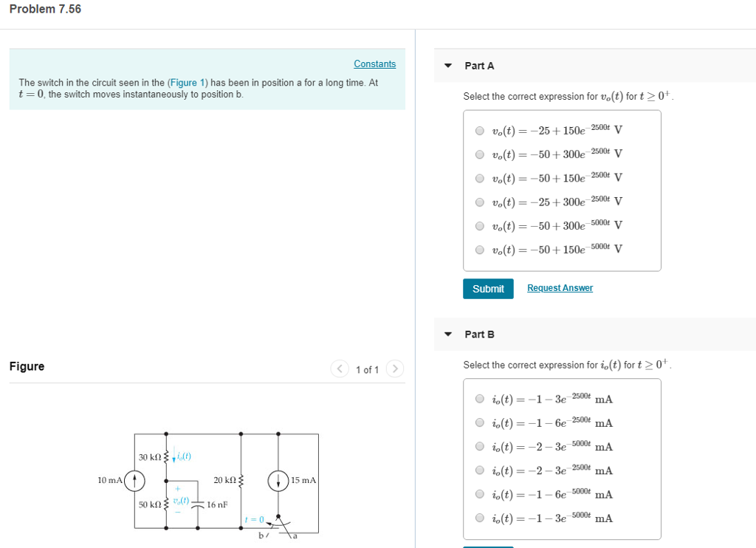Click the previous figure arrow icon
Image resolution: width=756 pixels, height=548 pixels.
coord(340,369)
